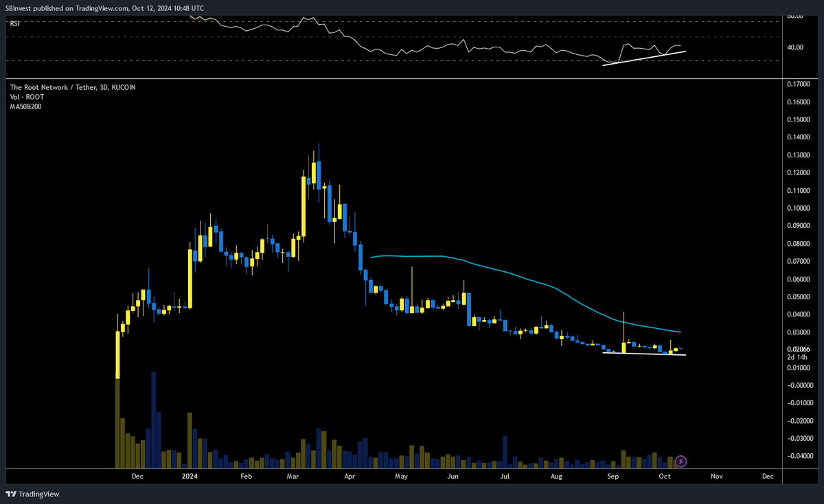The image size is (824, 504).
Task: Click the MA50&200 indicator label
Action: click(25, 106)
